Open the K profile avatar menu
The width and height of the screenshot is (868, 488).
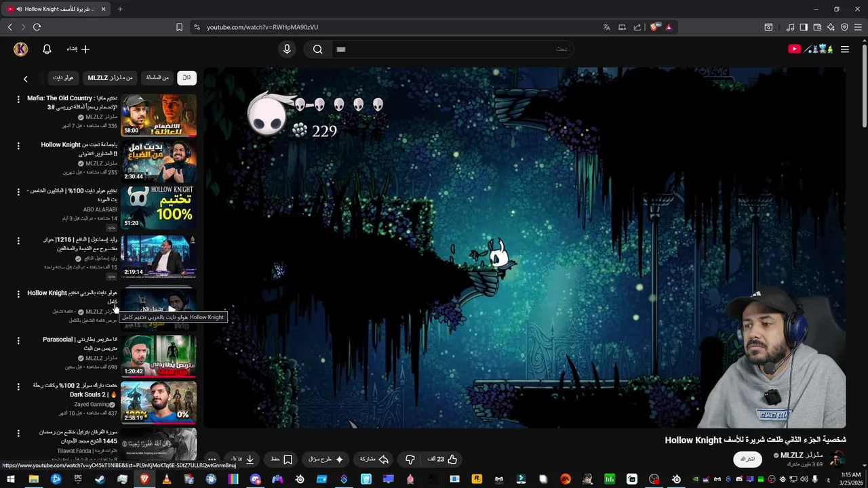pyautogui.click(x=21, y=49)
